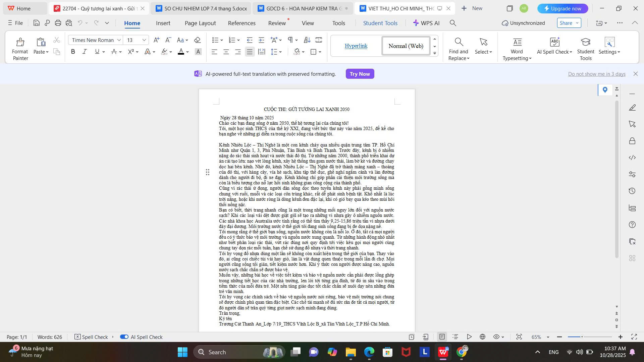Click the Sort icon in the ribbon
Image resolution: width=644 pixels, height=362 pixels.
coord(307,40)
